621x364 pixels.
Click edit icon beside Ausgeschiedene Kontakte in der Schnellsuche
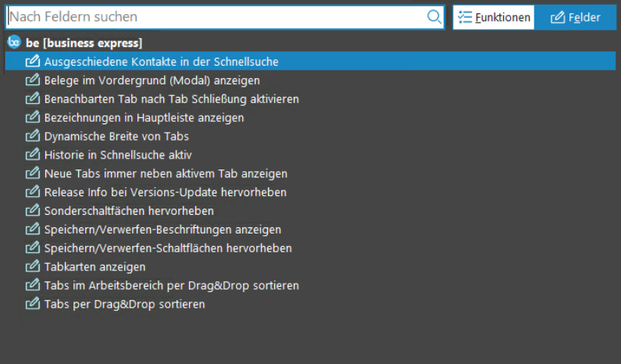(x=32, y=61)
